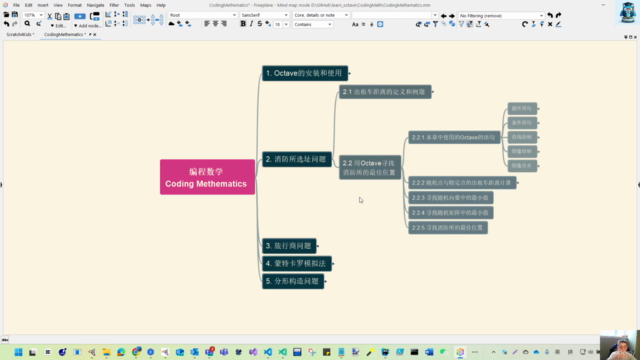Open the zoom percentage dropdown
Viewport: 640px width, 360px height.
click(x=41, y=15)
